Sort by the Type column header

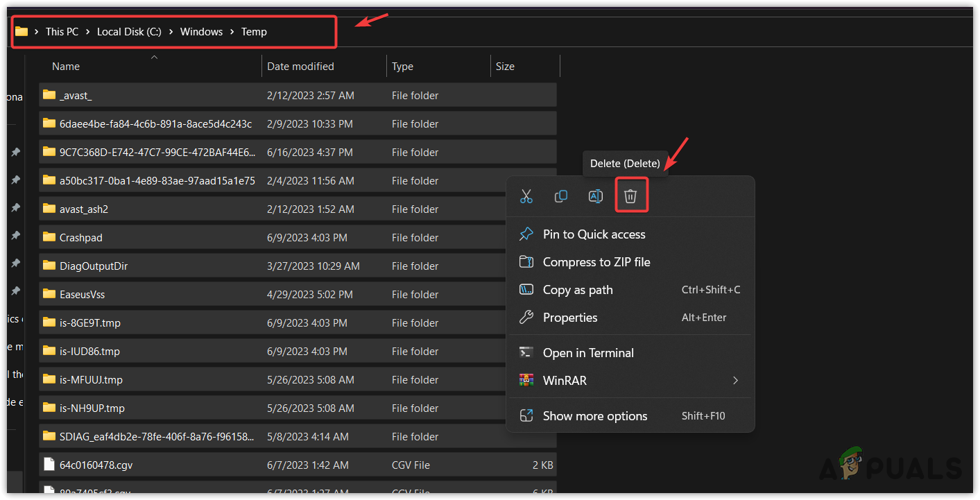click(402, 67)
